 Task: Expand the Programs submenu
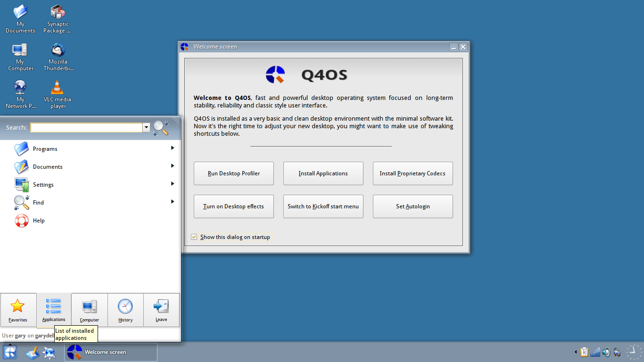pyautogui.click(x=173, y=148)
